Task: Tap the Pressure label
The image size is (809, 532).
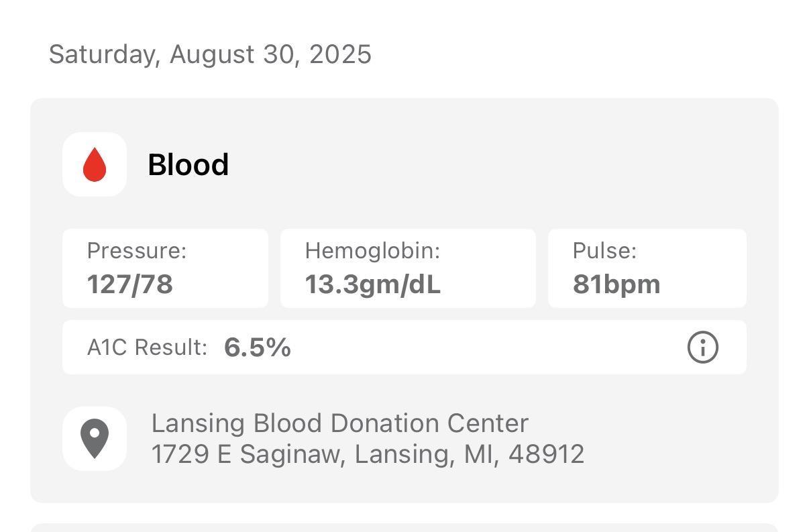Action: click(137, 251)
